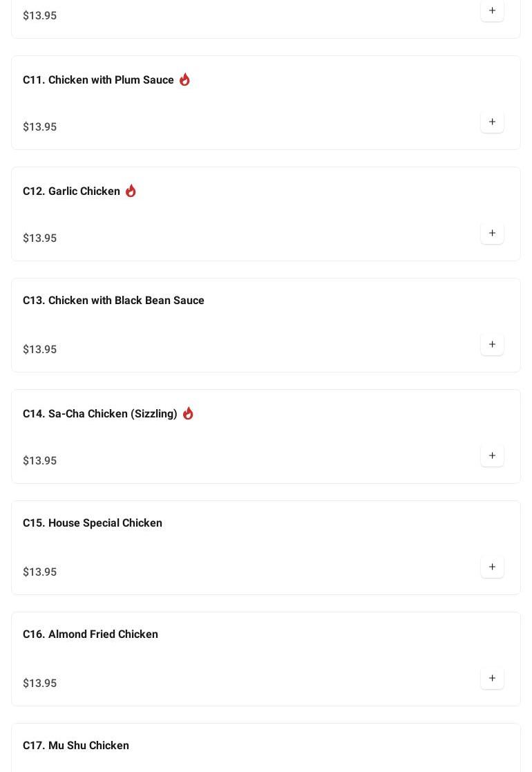Click spicy flame icon beside Chicken with Plum Sauce

(x=184, y=79)
